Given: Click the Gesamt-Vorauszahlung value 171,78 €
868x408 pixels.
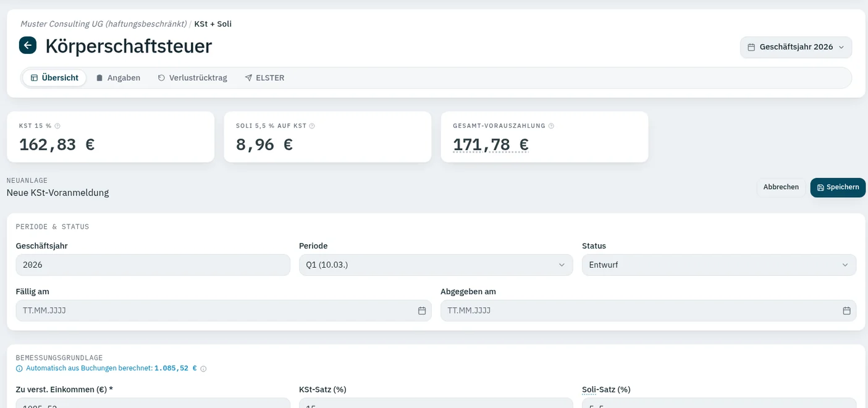Looking at the screenshot, I should 491,145.
